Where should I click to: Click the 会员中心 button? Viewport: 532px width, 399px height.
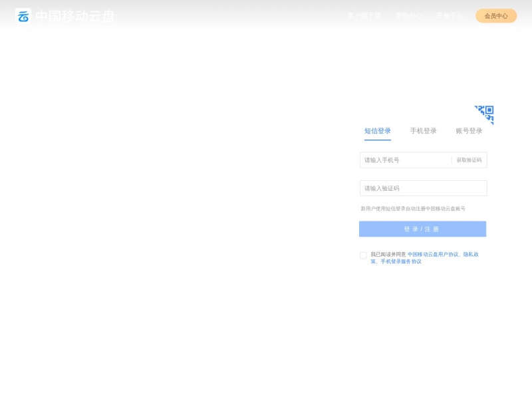(496, 16)
